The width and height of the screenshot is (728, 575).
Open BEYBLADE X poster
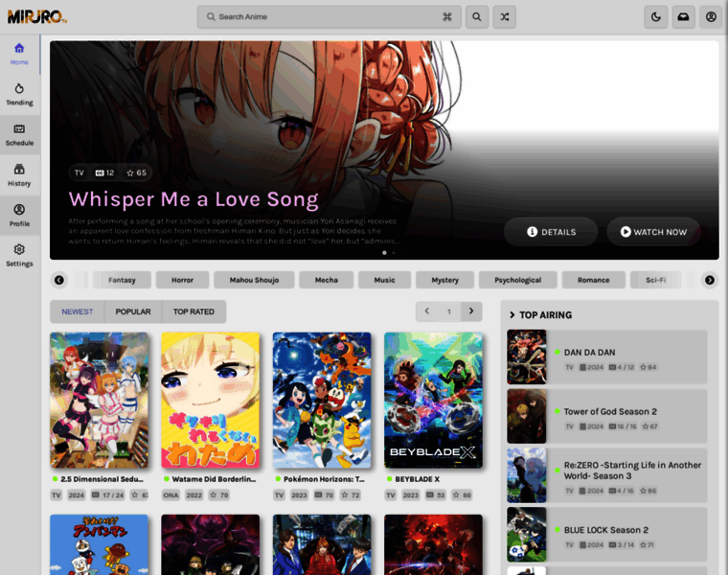433,400
